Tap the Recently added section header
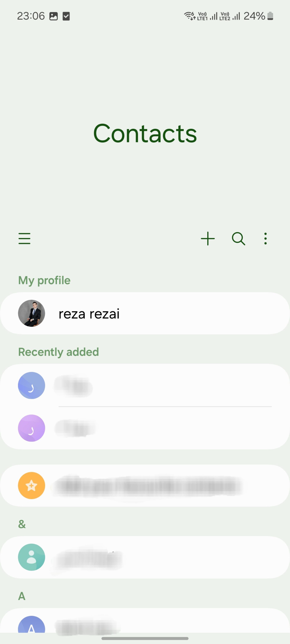The image size is (290, 644). [x=59, y=352]
